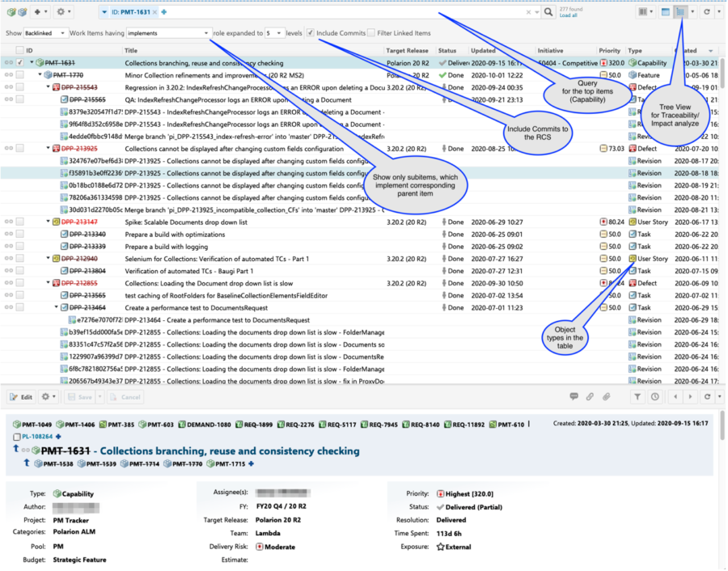Collapse the DPP-213925 tree item
The height and width of the screenshot is (571, 728).
pos(48,149)
